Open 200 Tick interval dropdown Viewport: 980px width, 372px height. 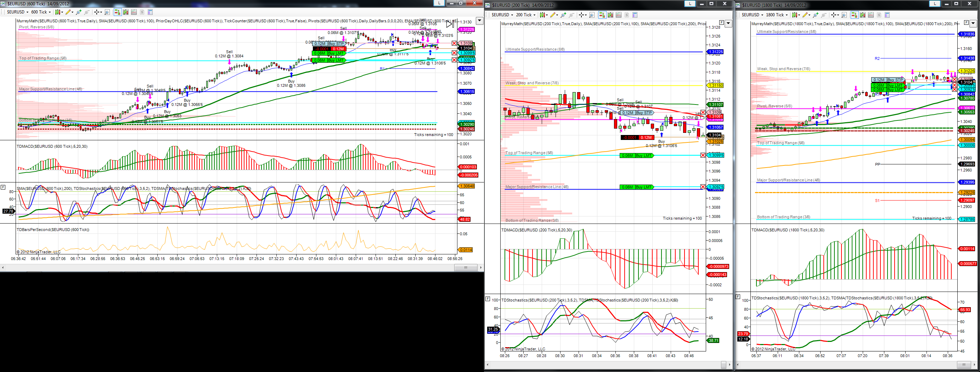pos(526,15)
